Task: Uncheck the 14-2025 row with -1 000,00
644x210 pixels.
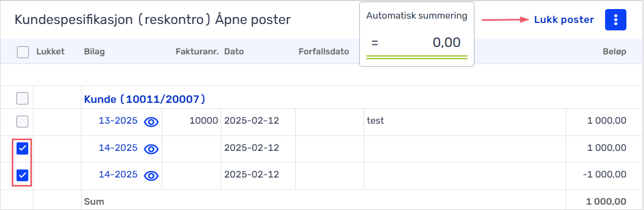Action: pos(22,175)
